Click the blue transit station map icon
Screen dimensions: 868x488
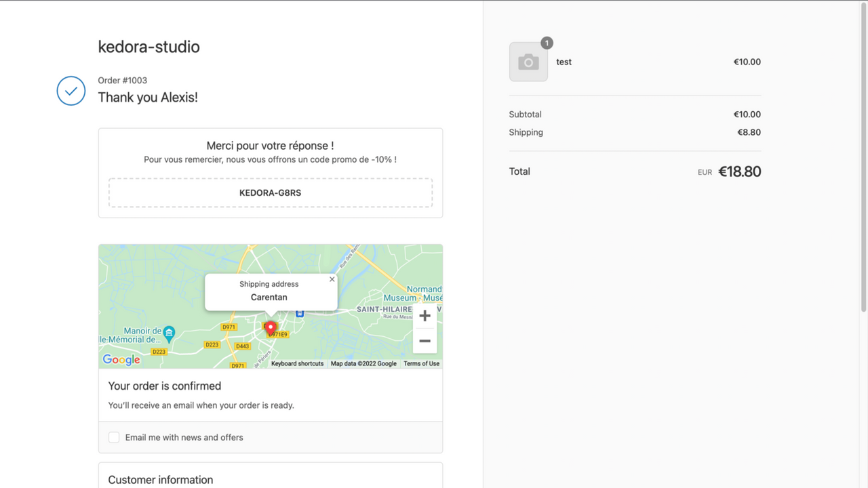pos(300,312)
